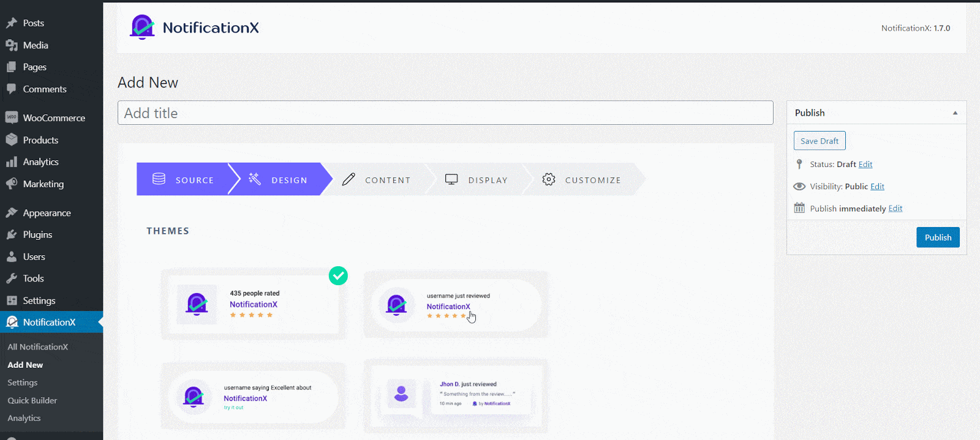Click the Tools wrench icon
Image resolution: width=980 pixels, height=440 pixels.
coord(12,278)
